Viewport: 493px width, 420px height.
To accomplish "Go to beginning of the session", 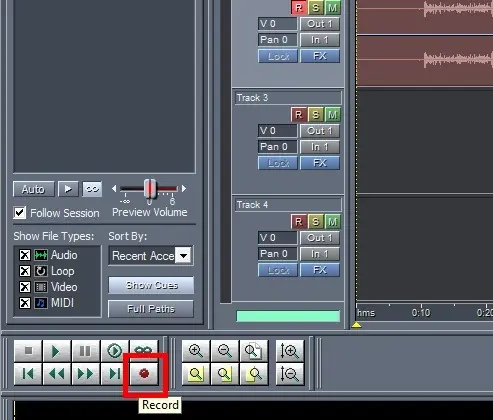I will 28,374.
